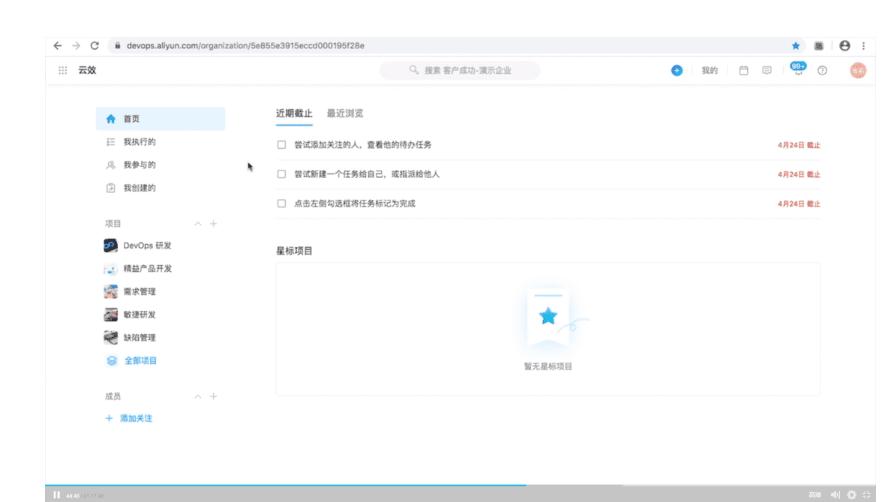
Task: Click 我的 in the top bar
Action: click(x=709, y=71)
